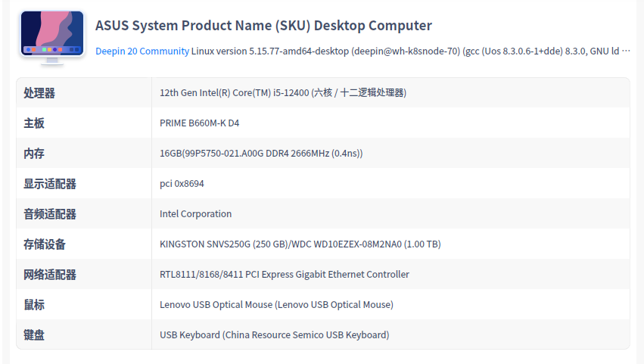Click the i5-12400 processor value
Viewport: 644px width, 364px height.
coord(282,93)
